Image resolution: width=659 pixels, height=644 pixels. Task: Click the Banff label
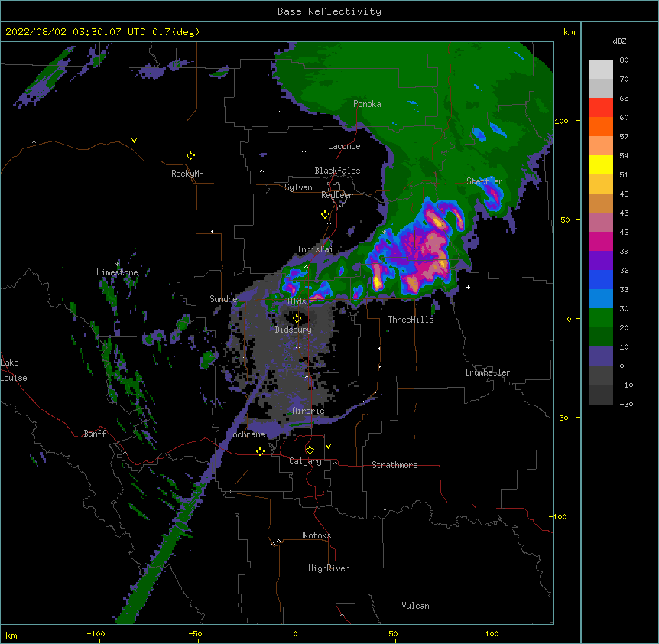(95, 434)
